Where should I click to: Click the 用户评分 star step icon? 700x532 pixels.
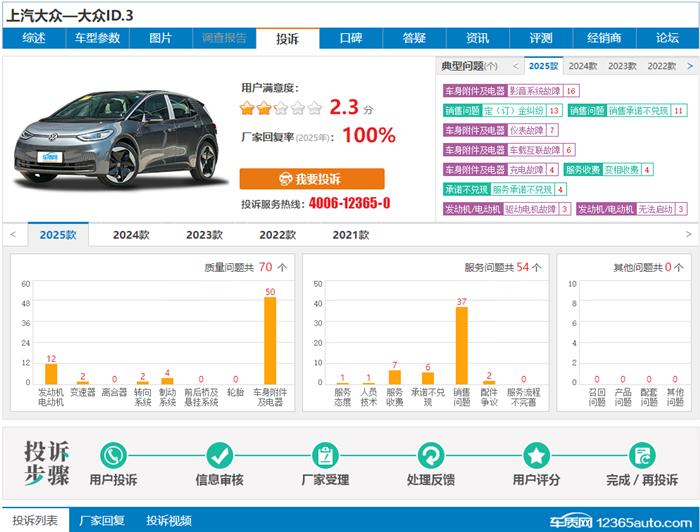pos(536,456)
